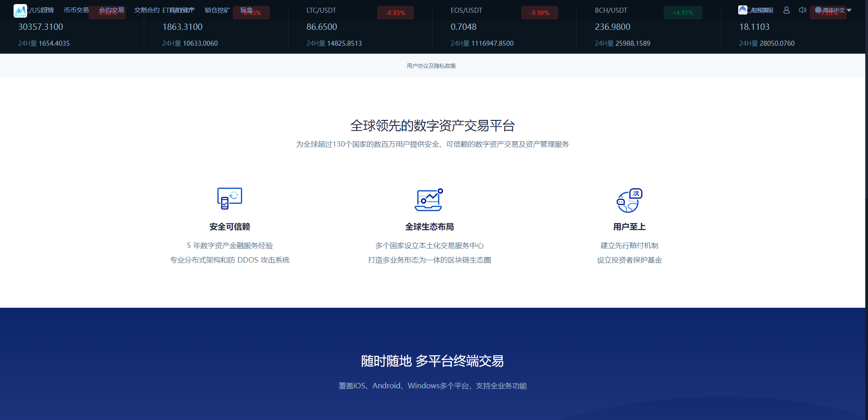Click the 安全可信赖 feature title
The height and width of the screenshot is (420, 868).
(230, 227)
